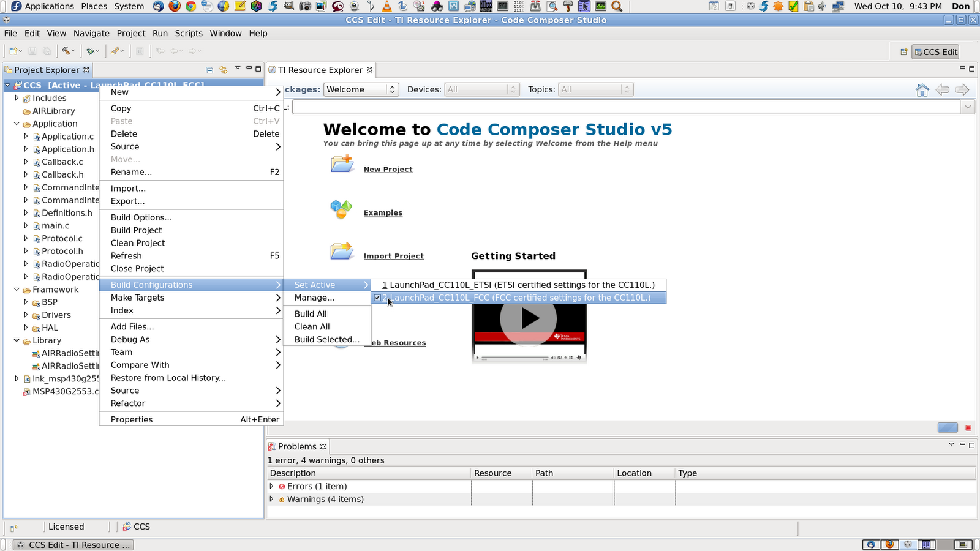Click the Examples shapes icon
The height and width of the screenshot is (551, 980).
click(x=341, y=209)
